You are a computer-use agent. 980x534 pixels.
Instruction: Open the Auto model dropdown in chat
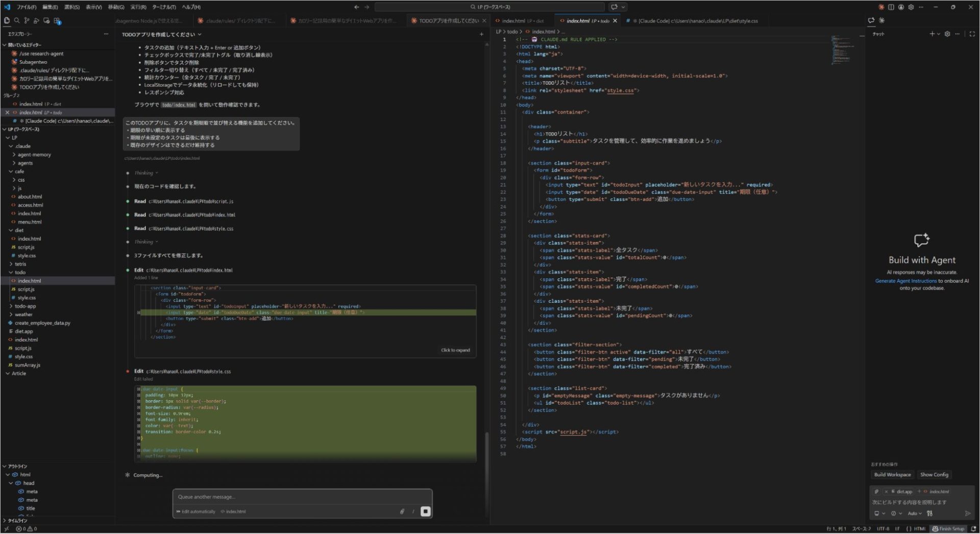pyautogui.click(x=915, y=514)
